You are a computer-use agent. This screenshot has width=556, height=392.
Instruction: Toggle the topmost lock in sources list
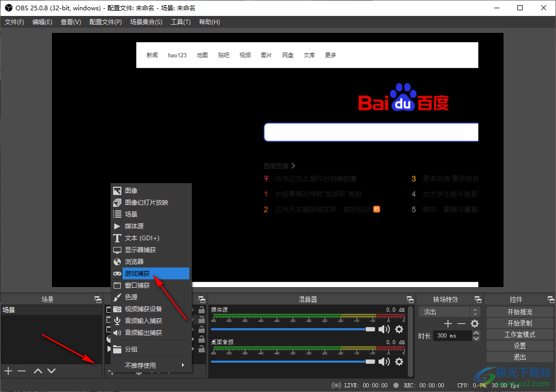tap(202, 310)
